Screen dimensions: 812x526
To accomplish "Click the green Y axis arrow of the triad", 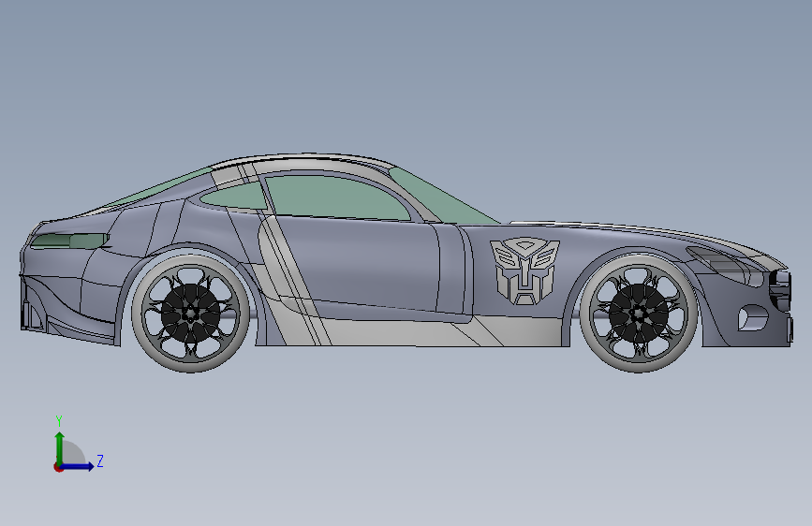I will (x=60, y=447).
